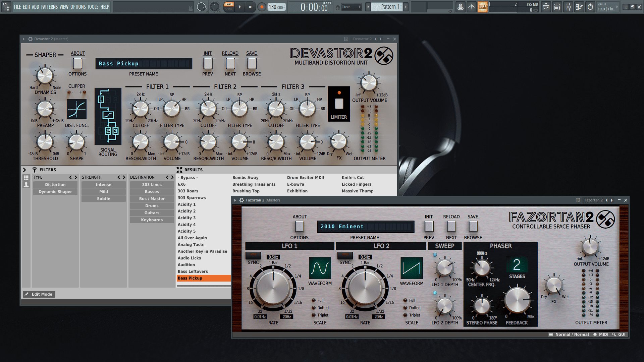Select the Intense strength filter
Screen dimensions: 644x362
click(104, 185)
